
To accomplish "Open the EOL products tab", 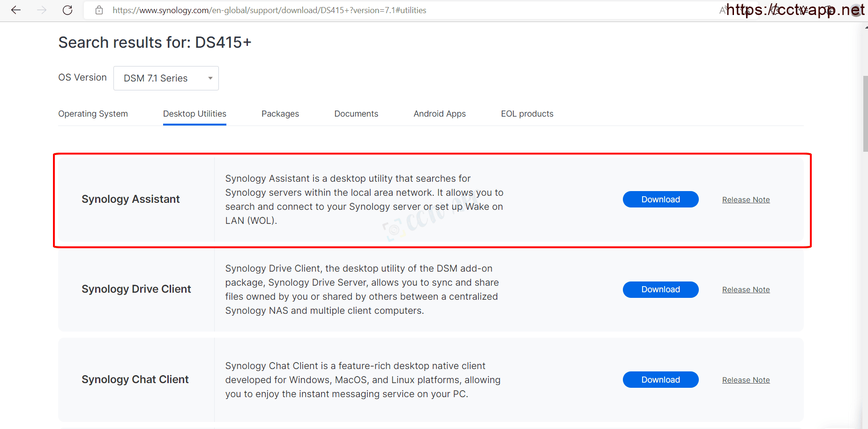I will point(527,114).
